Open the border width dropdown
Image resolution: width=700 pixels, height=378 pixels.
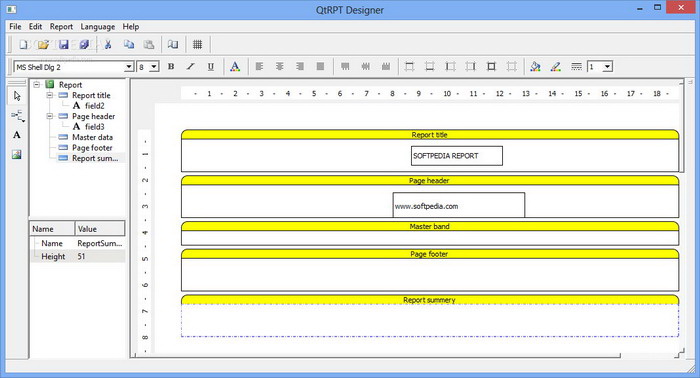tap(607, 67)
